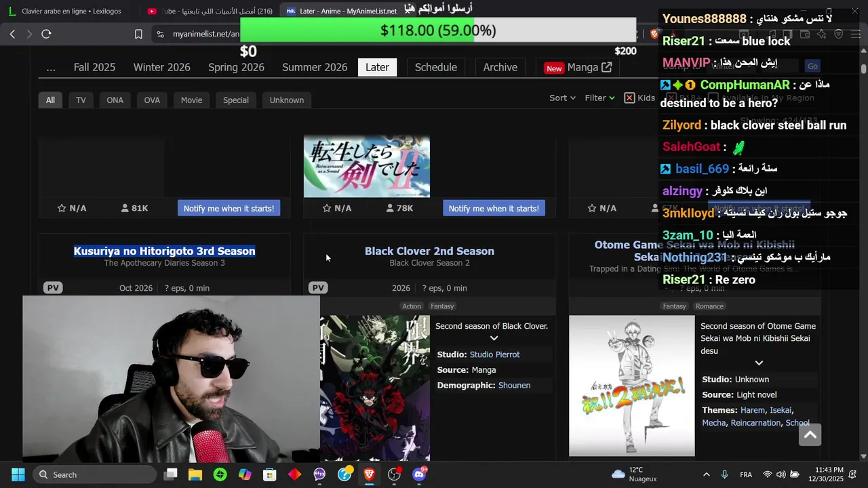Click the members icon on the 78K card
This screenshot has height=488, width=868.
(x=390, y=208)
